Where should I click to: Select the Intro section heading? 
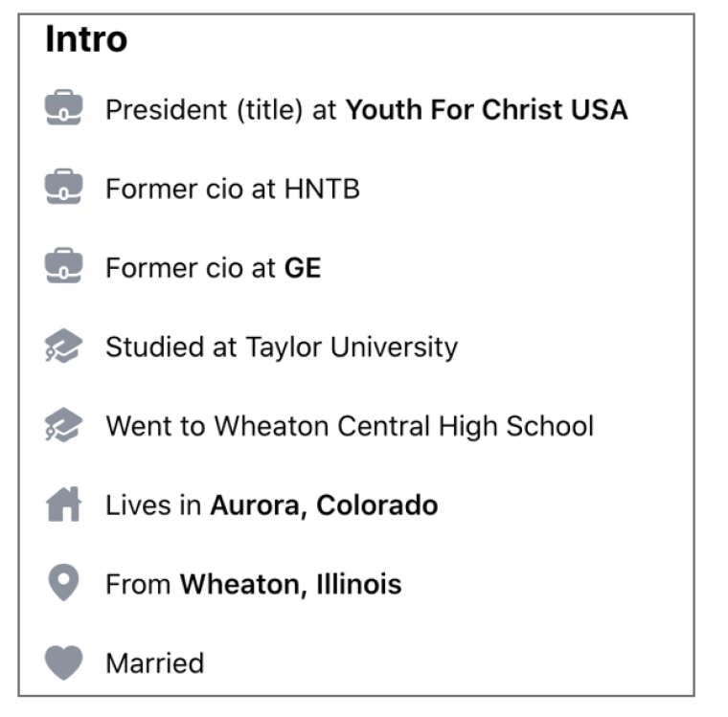[86, 39]
